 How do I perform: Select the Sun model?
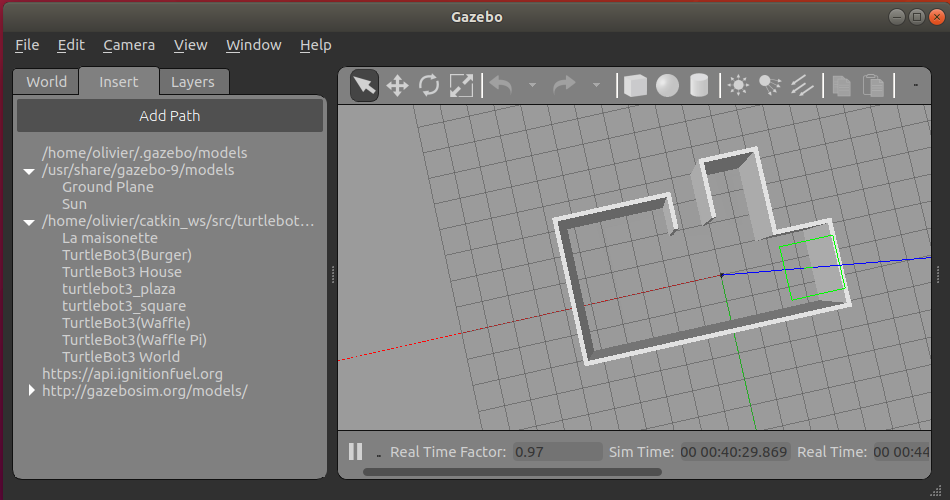[75, 204]
